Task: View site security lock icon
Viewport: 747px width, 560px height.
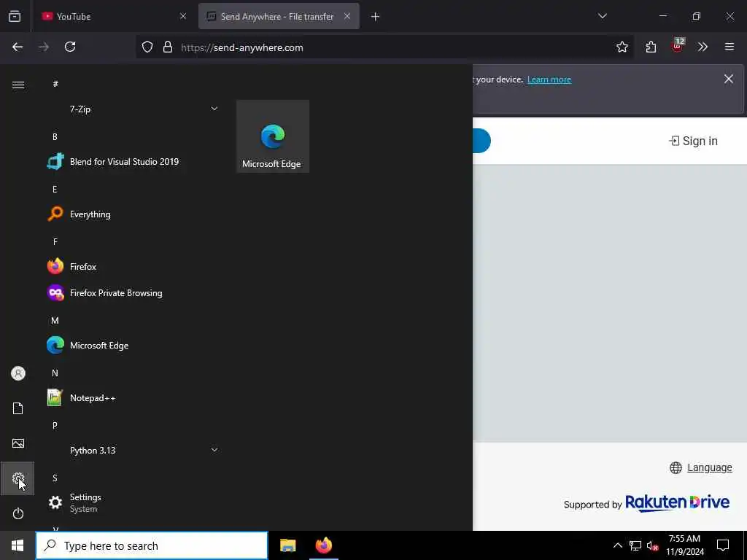Action: pos(168,47)
